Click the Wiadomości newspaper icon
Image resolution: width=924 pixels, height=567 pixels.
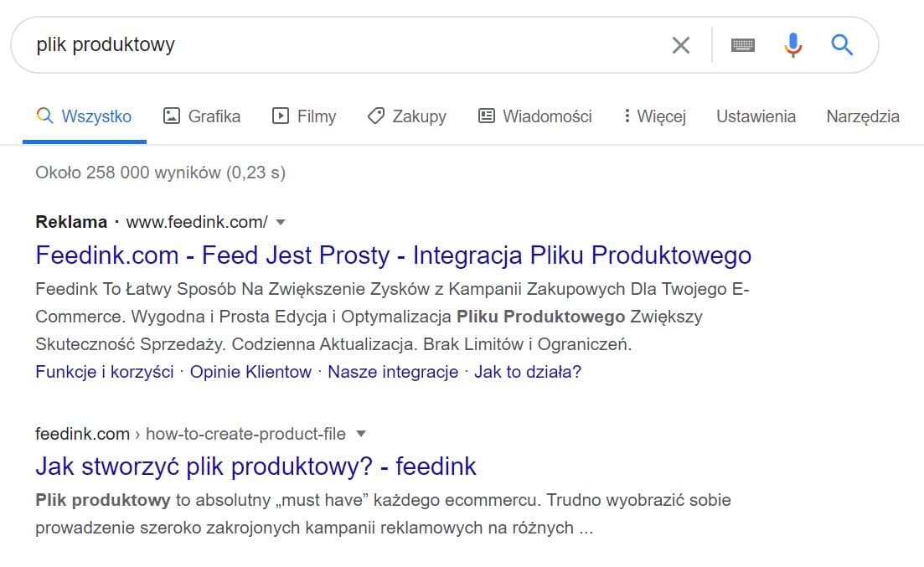click(486, 116)
